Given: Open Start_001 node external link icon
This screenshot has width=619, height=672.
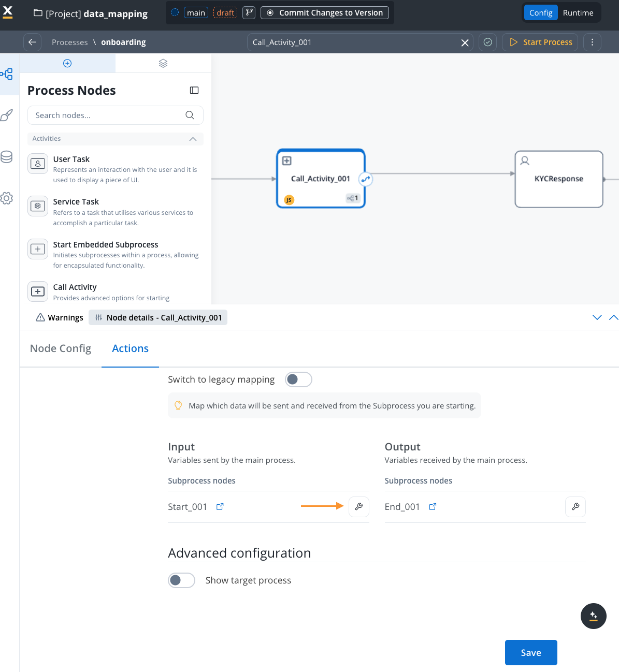Looking at the screenshot, I should pos(220,506).
